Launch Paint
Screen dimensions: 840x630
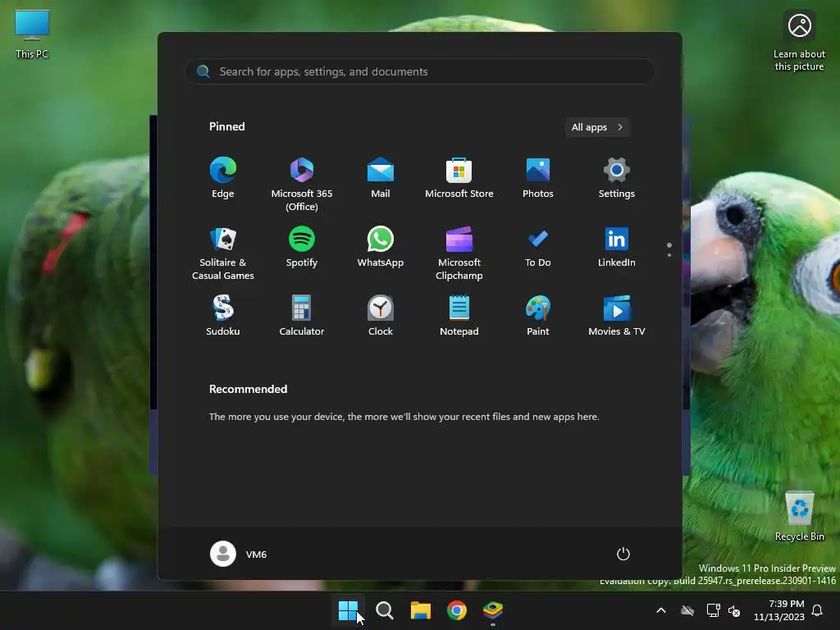[x=538, y=316]
